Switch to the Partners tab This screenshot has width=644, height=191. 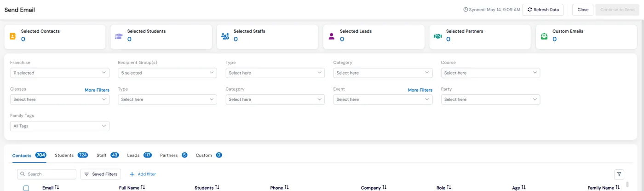[x=173, y=156]
